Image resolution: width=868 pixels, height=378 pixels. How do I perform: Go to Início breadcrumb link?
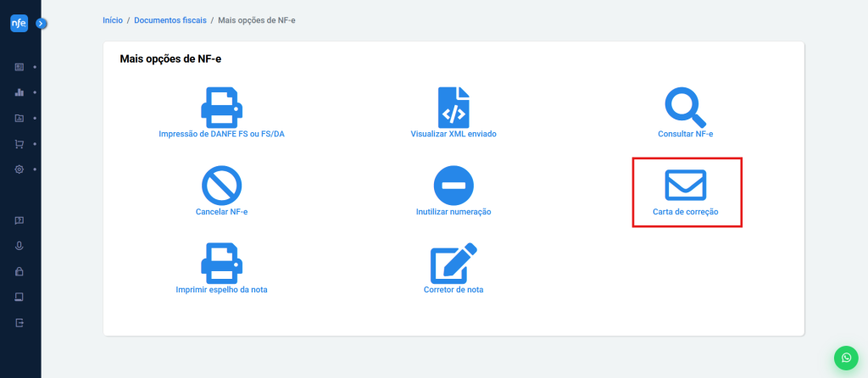coord(112,19)
